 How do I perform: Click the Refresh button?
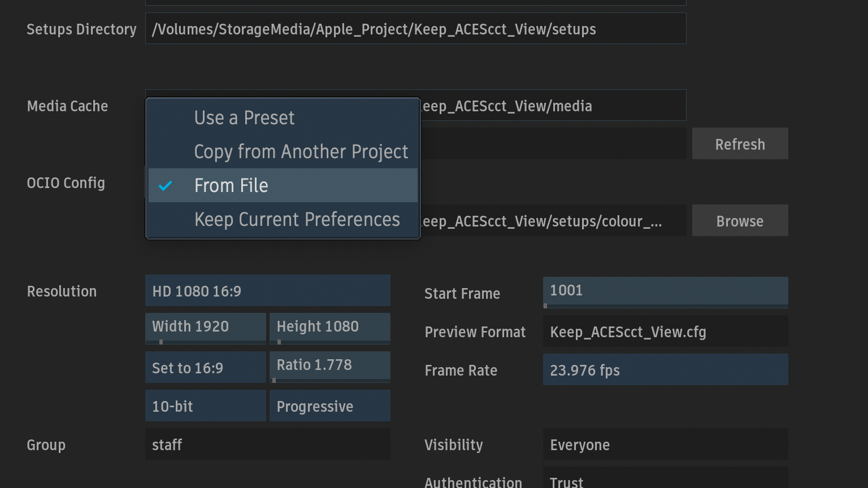point(740,143)
